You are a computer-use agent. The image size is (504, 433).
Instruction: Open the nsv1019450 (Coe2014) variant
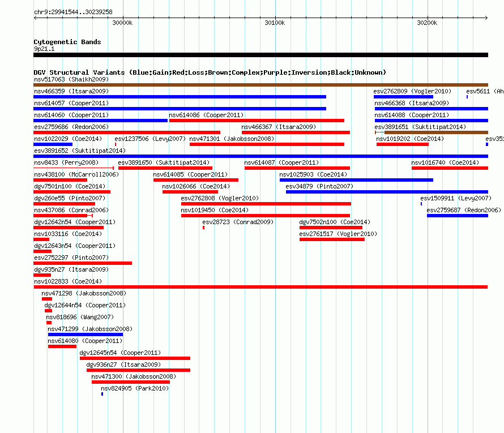266,216
